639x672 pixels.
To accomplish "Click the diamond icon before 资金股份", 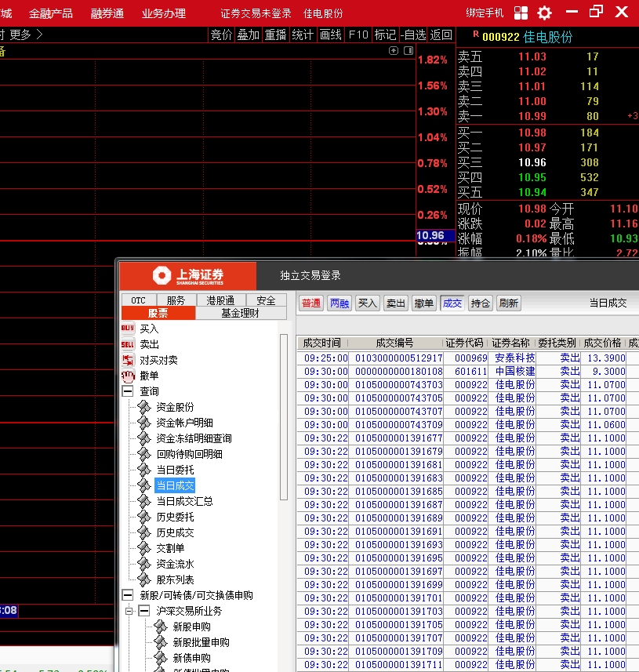I will (144, 407).
